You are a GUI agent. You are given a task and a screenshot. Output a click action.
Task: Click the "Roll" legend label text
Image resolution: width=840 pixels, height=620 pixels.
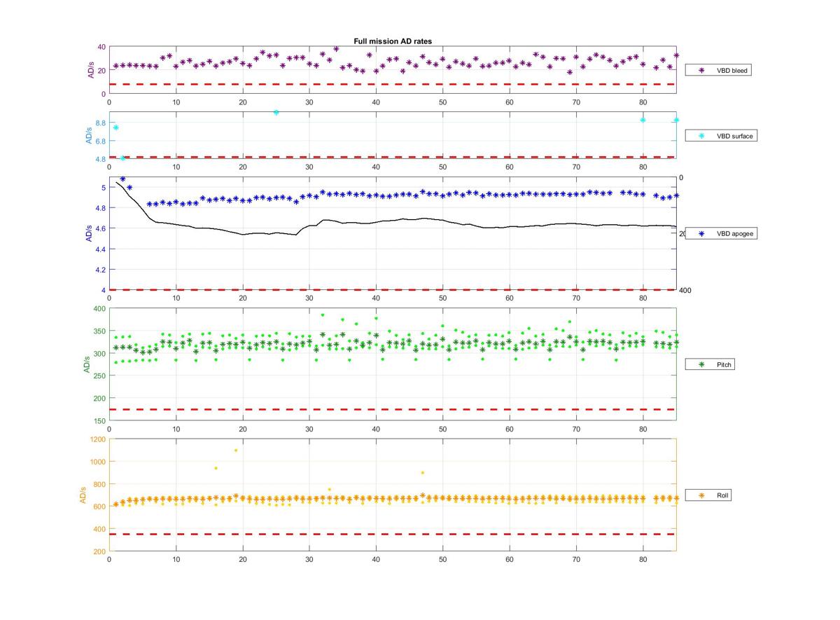[x=722, y=495]
